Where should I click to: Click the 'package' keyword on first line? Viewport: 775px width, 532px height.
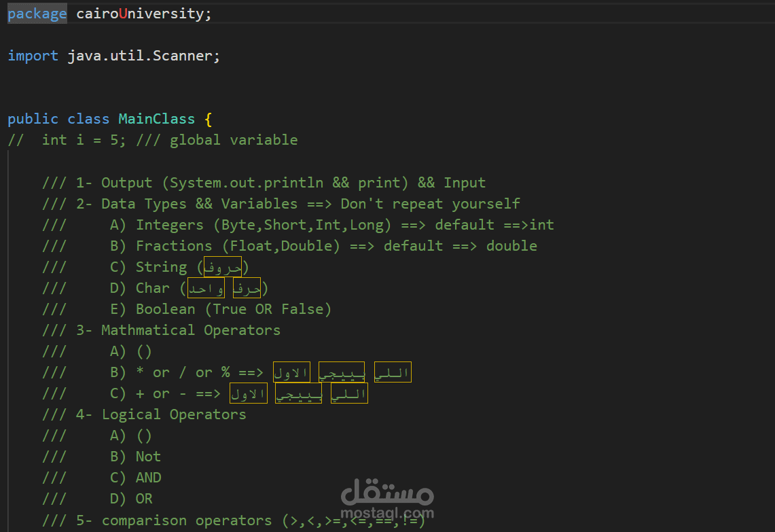point(37,14)
